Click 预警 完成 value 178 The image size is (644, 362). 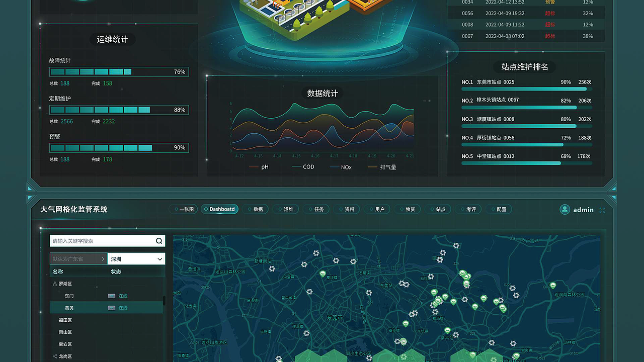click(x=108, y=159)
